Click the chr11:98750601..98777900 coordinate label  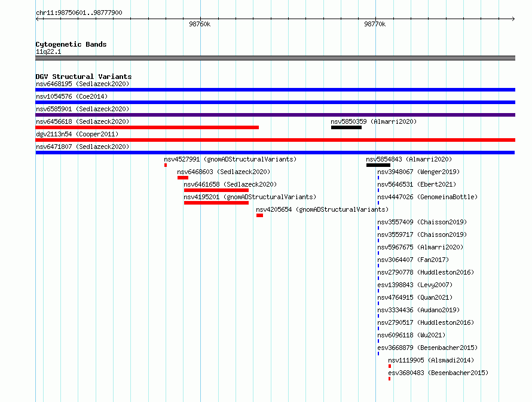coord(79,13)
